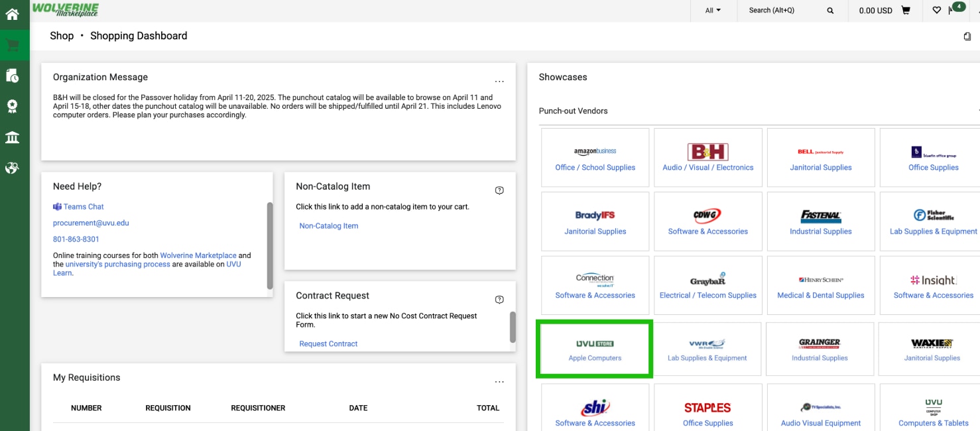Screen dimensions: 980x431
Task: Open the Accounts Payable bank-building sidebar icon
Action: (x=13, y=137)
